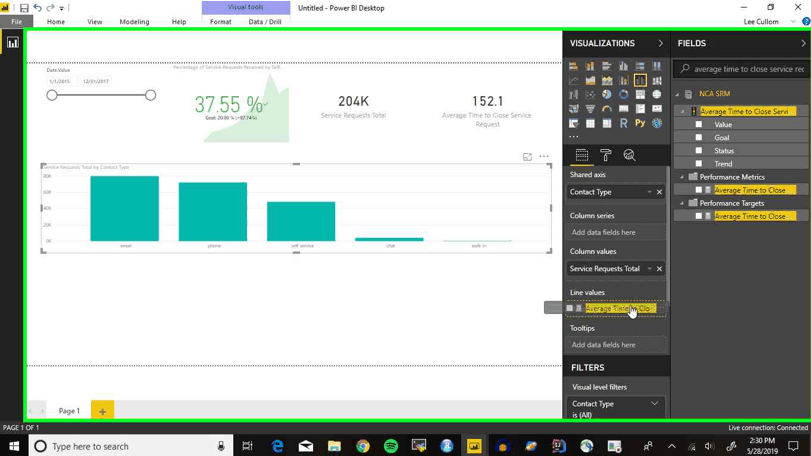811x456 pixels.
Task: Check the Trend field checkbox
Action: [699, 163]
